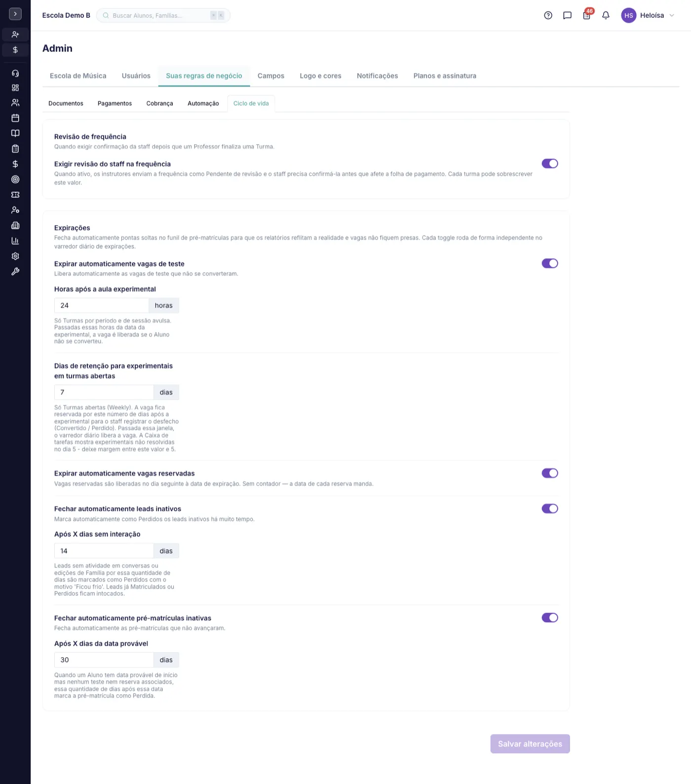Select the Cobrança sub-tab
The image size is (691, 784).
159,104
